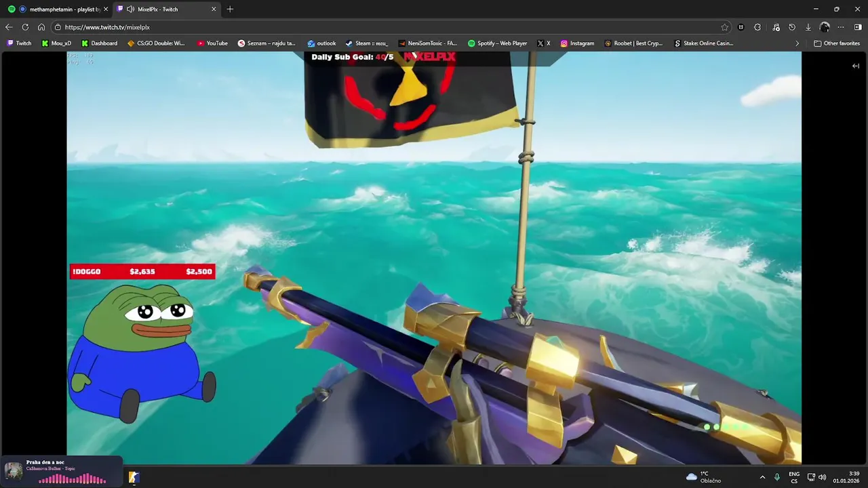
Task: Click the Praha den a noc music widget
Action: pos(62,470)
